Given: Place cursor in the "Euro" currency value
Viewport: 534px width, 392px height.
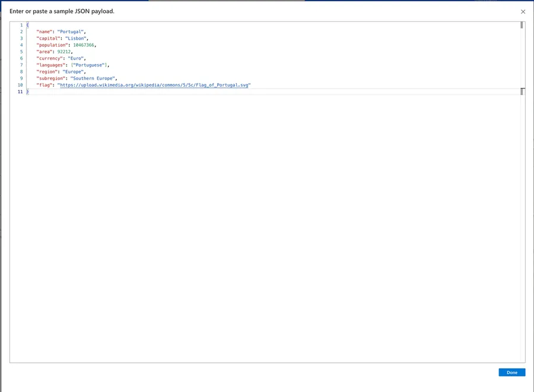Looking at the screenshot, I should [x=76, y=59].
